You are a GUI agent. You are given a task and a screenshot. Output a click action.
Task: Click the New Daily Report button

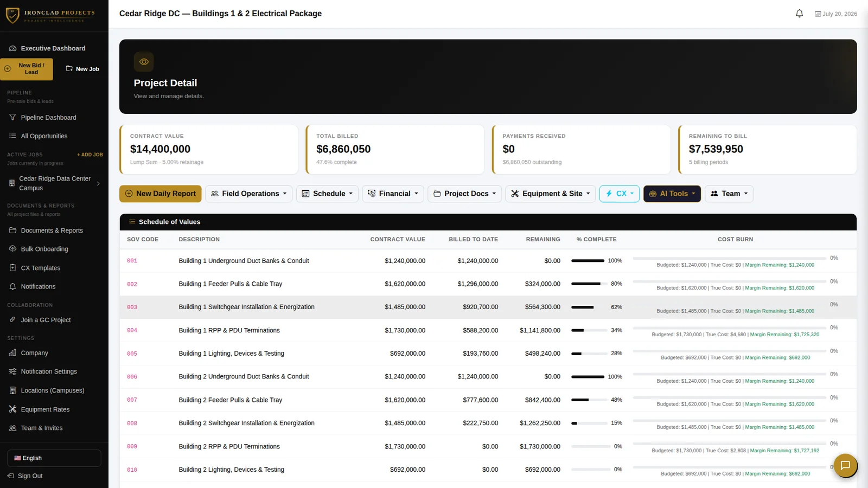point(161,194)
